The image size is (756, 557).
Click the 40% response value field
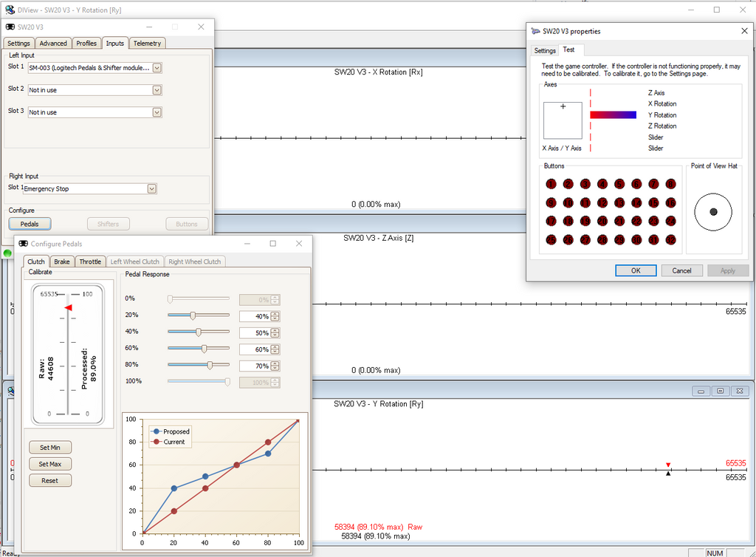click(255, 332)
